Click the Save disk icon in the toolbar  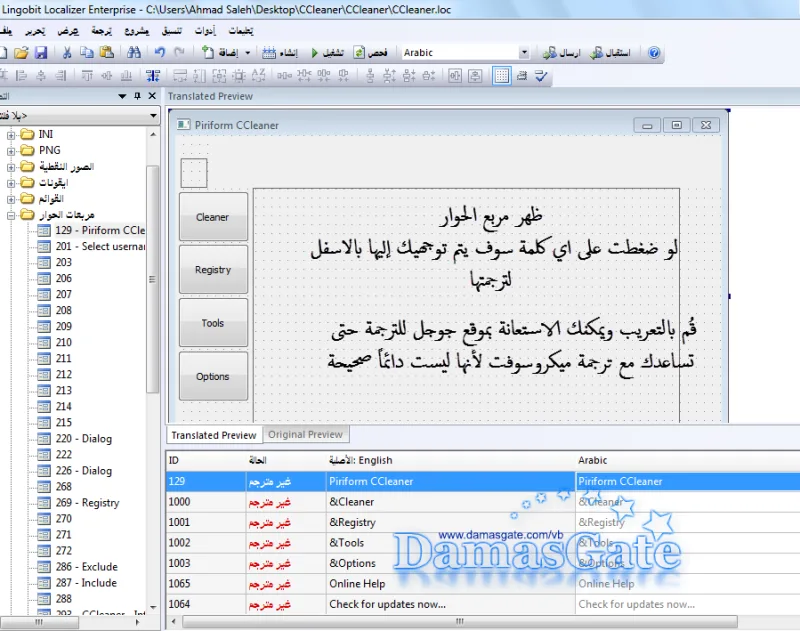click(x=41, y=53)
